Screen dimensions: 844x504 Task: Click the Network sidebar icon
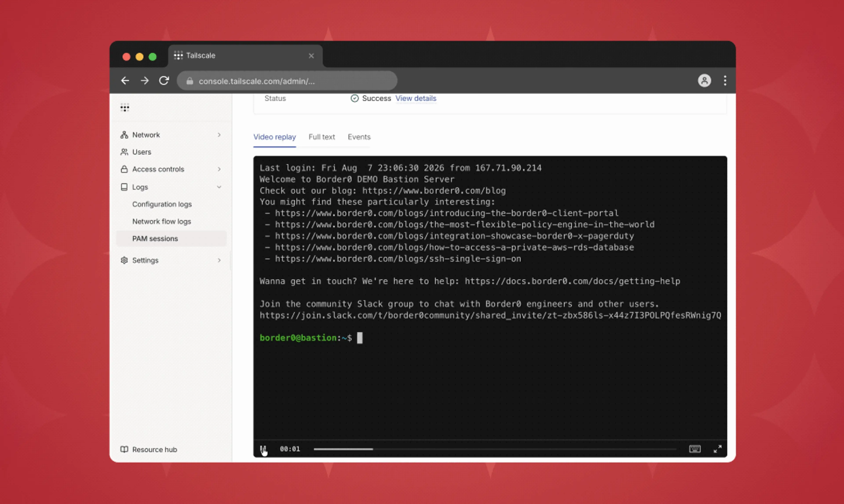124,135
